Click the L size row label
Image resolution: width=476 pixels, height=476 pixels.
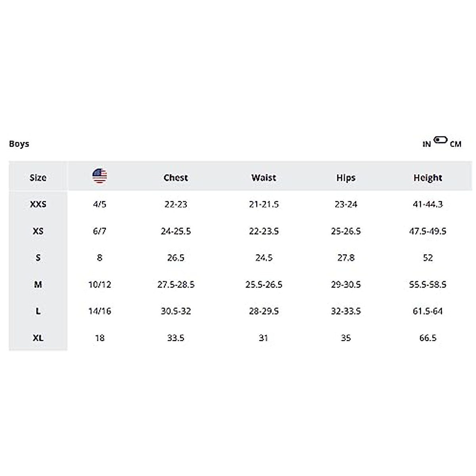[x=38, y=311]
